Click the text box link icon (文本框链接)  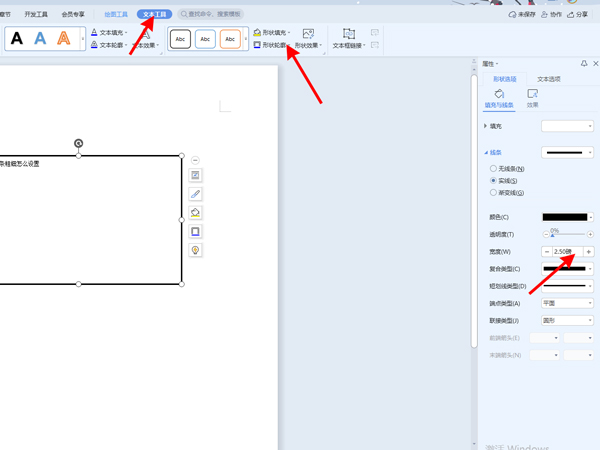pos(348,39)
